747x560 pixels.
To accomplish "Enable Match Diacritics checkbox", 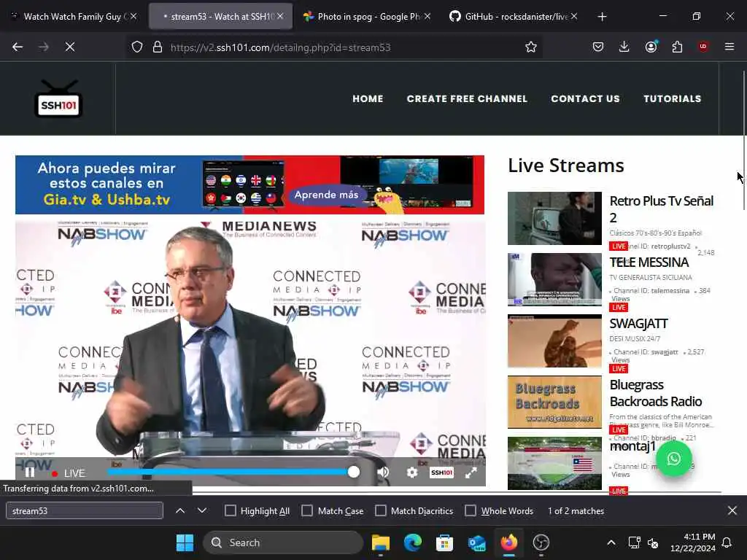I will click(381, 510).
